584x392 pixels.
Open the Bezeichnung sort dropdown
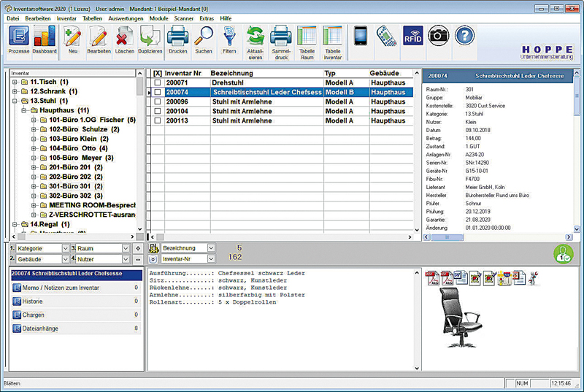click(x=211, y=248)
